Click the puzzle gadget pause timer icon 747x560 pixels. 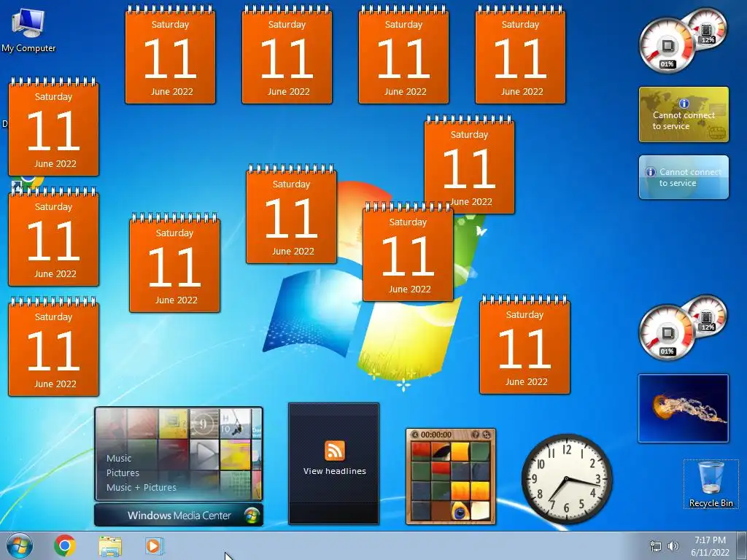[x=414, y=435]
